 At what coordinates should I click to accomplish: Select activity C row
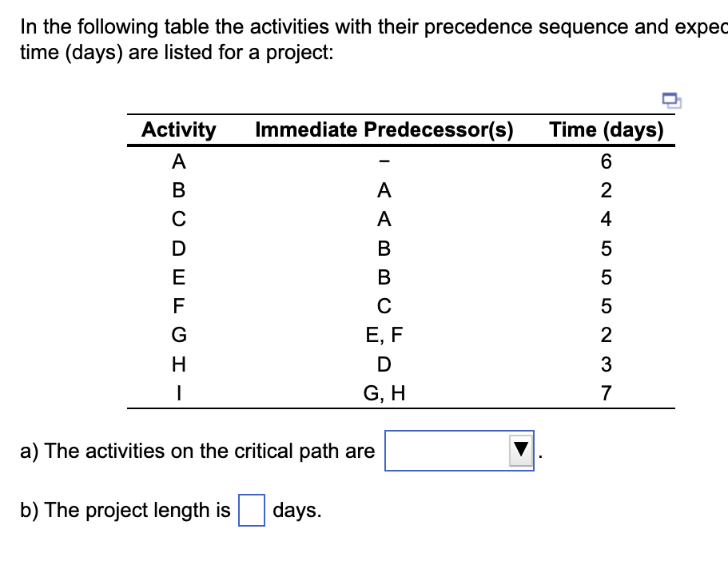pos(178,220)
